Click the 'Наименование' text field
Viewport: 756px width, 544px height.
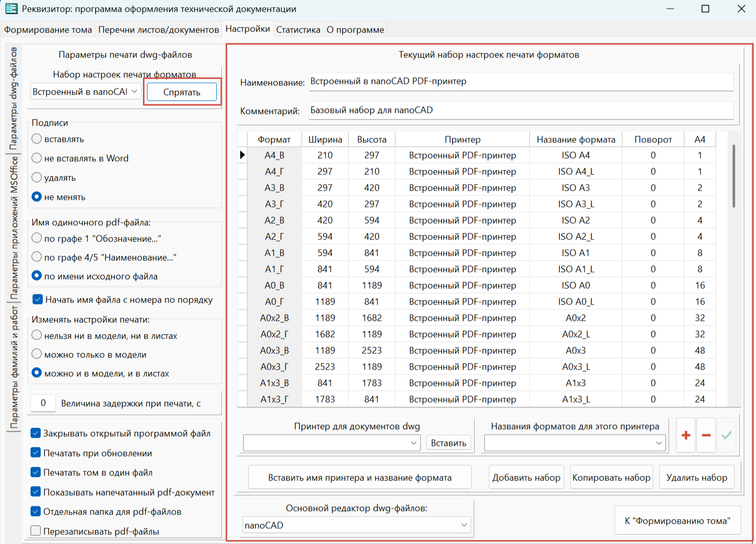pos(521,81)
